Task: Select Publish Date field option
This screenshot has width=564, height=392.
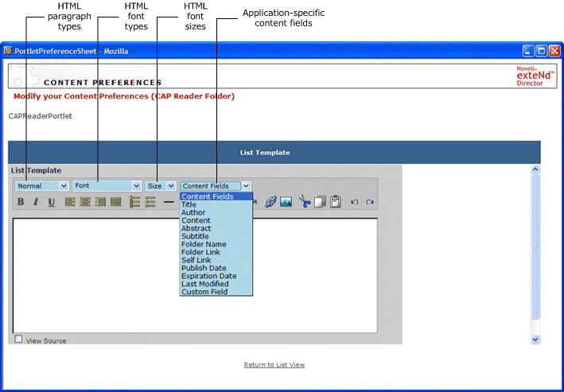Action: [216, 268]
